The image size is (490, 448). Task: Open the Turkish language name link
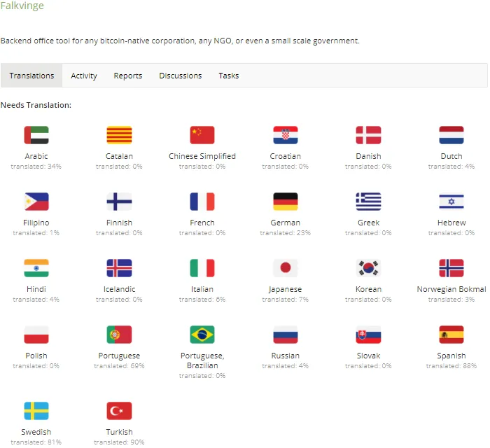coord(119,432)
